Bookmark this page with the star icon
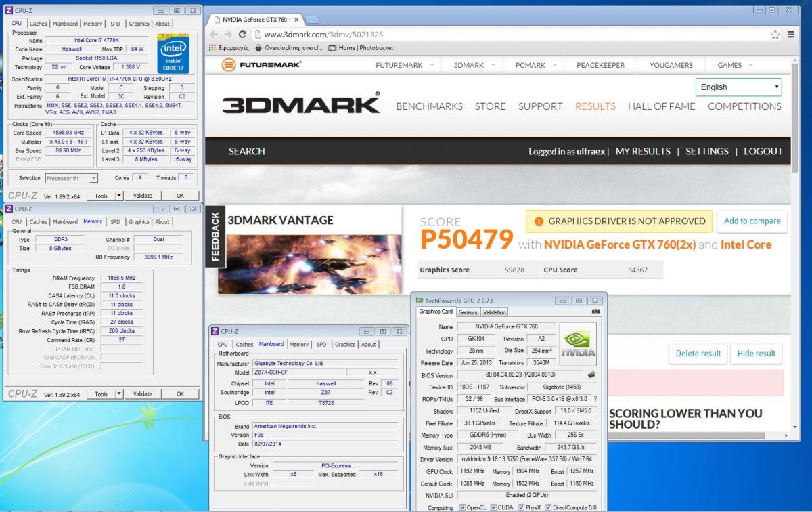812x512 pixels. click(775, 35)
